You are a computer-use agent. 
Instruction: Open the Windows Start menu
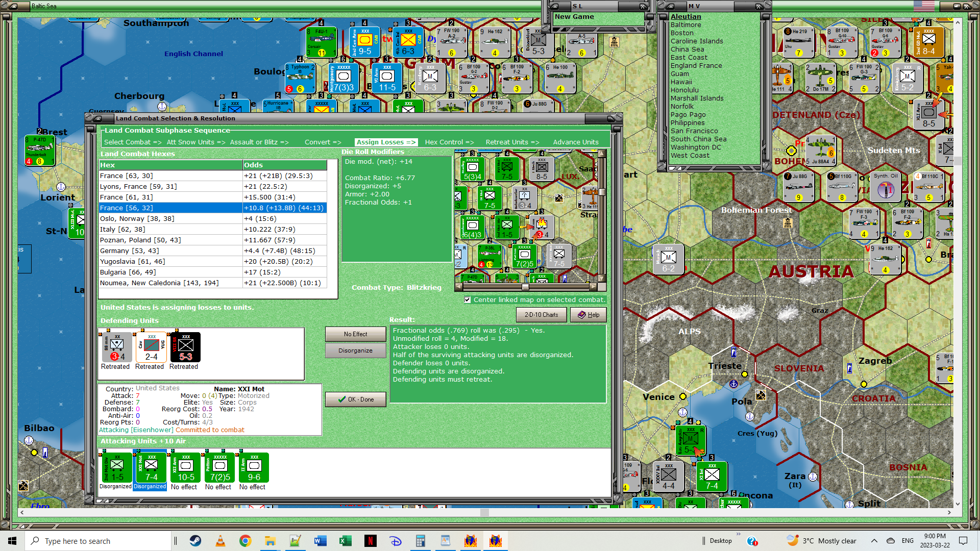click(x=12, y=541)
